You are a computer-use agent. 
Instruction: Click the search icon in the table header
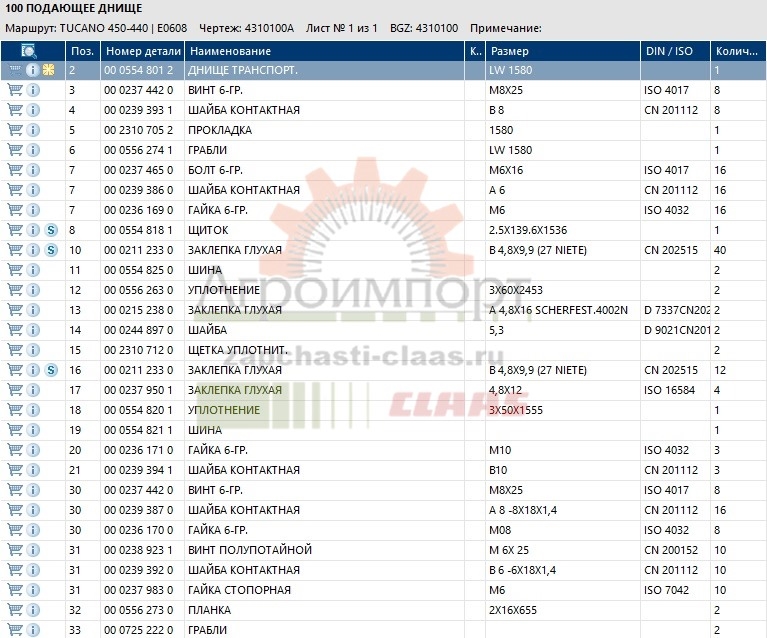pyautogui.click(x=29, y=51)
